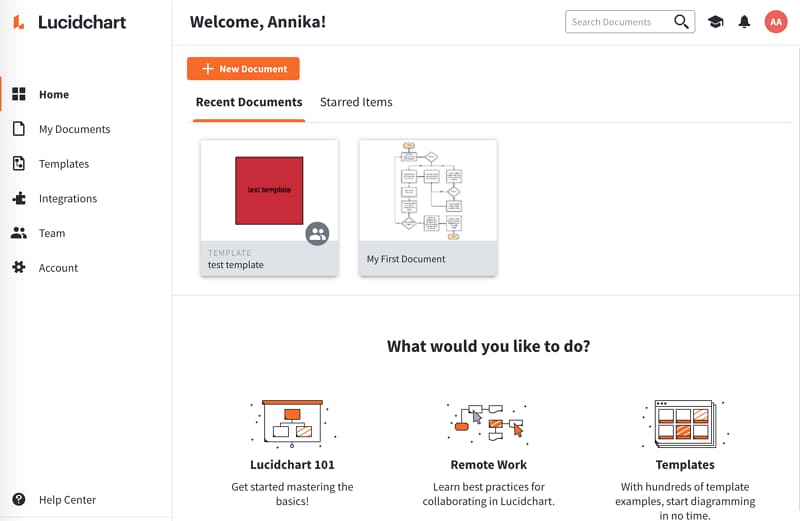Image resolution: width=800 pixels, height=521 pixels.
Task: Click the Lucidchart logo icon
Action: pos(19,22)
